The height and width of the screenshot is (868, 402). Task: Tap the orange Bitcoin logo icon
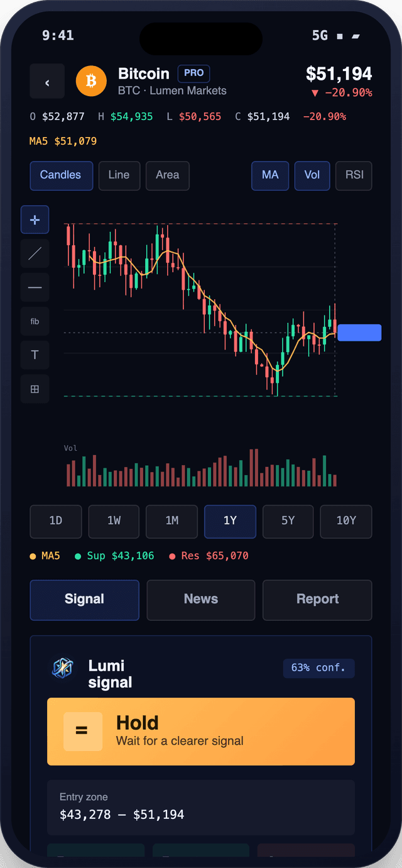[x=91, y=81]
